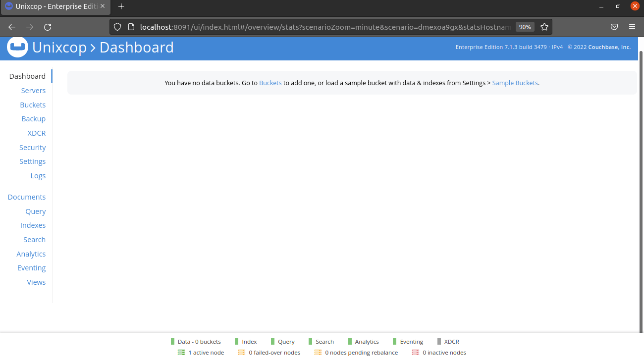Open Buckets in the sidebar

click(33, 105)
